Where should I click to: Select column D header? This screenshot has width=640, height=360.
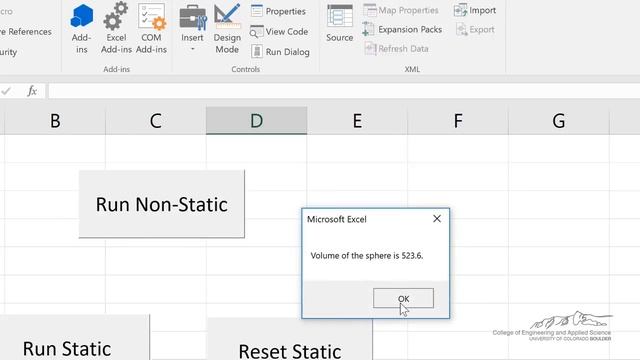coord(256,121)
